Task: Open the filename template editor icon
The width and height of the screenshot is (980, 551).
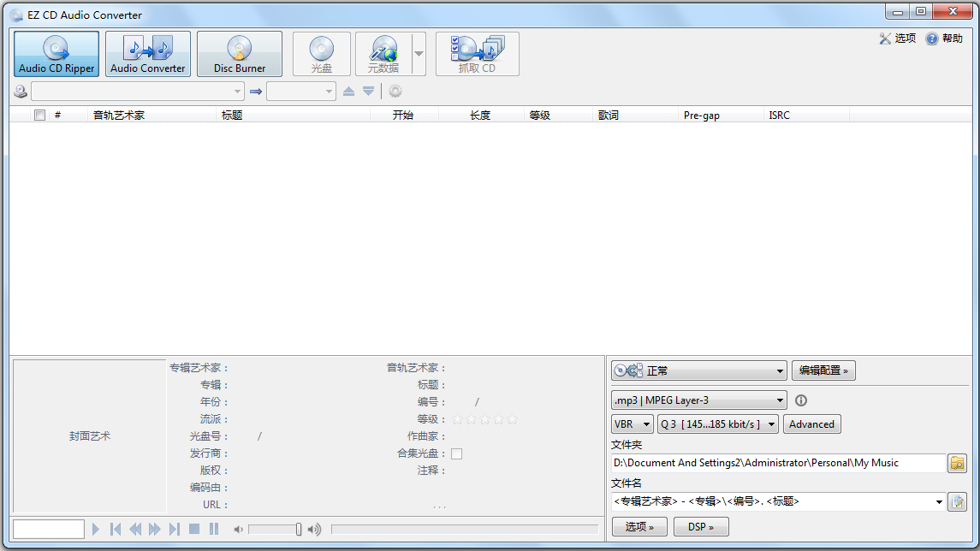Action: pos(957,501)
